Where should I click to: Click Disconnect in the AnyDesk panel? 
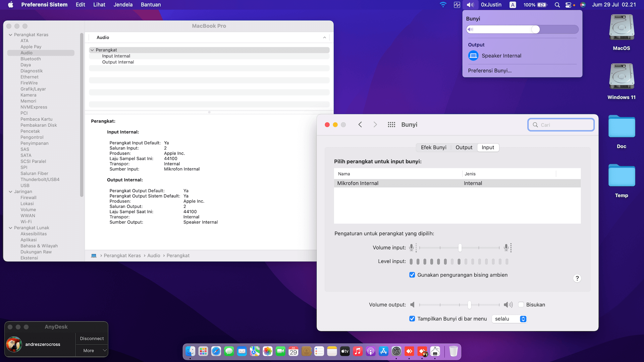[x=92, y=339]
